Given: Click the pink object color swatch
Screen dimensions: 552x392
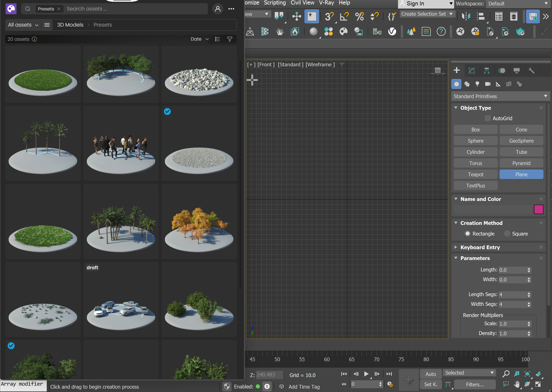Looking at the screenshot, I should (539, 209).
